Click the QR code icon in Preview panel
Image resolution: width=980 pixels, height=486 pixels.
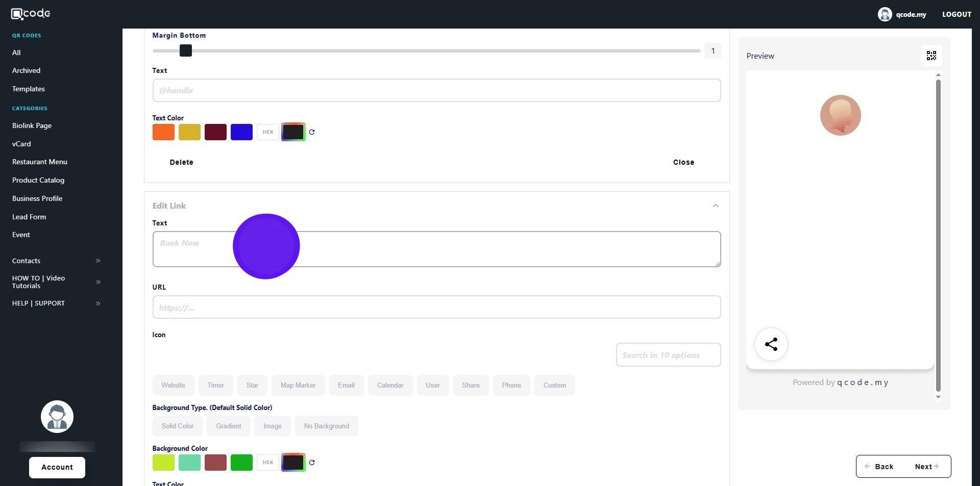[x=931, y=56]
